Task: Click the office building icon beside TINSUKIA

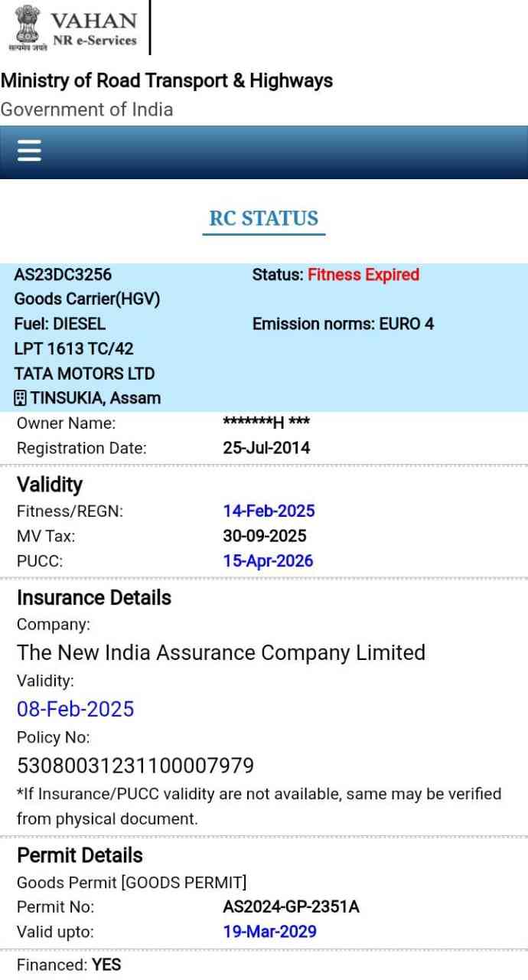Action: pos(21,398)
